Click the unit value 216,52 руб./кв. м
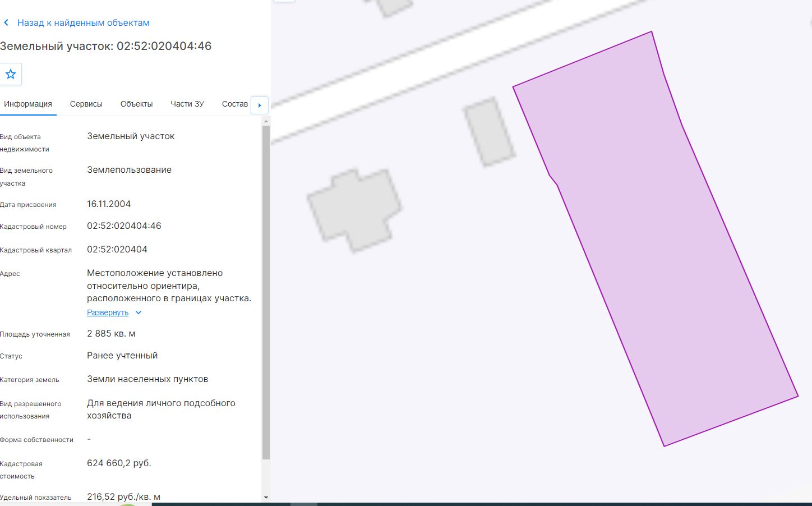 tap(123, 497)
